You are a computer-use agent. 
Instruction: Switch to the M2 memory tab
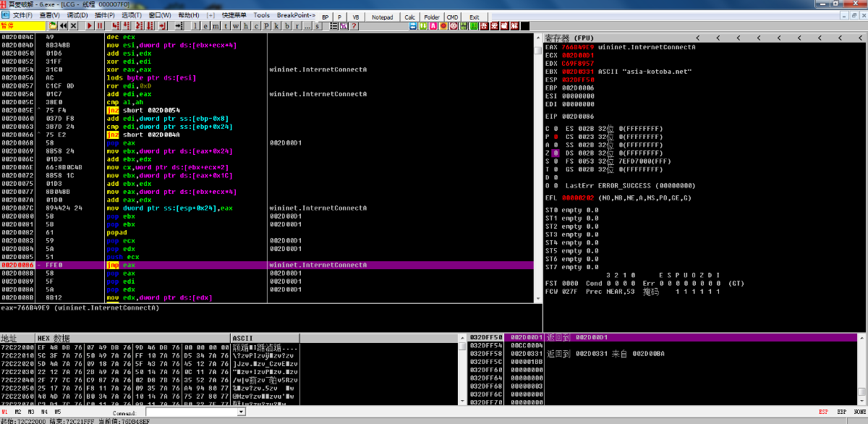pos(19,412)
